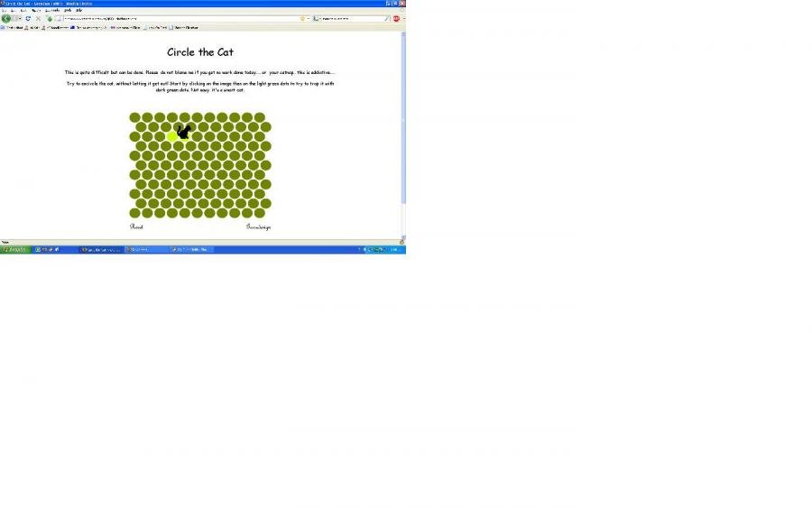812x508 pixels.
Task: Click the Stop loading X icon
Action: 38,18
